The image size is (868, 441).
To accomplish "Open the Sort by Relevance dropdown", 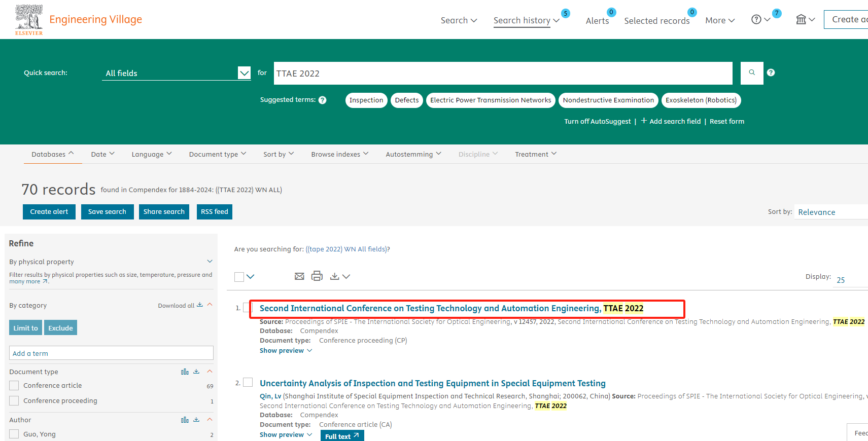I will pyautogui.click(x=832, y=212).
